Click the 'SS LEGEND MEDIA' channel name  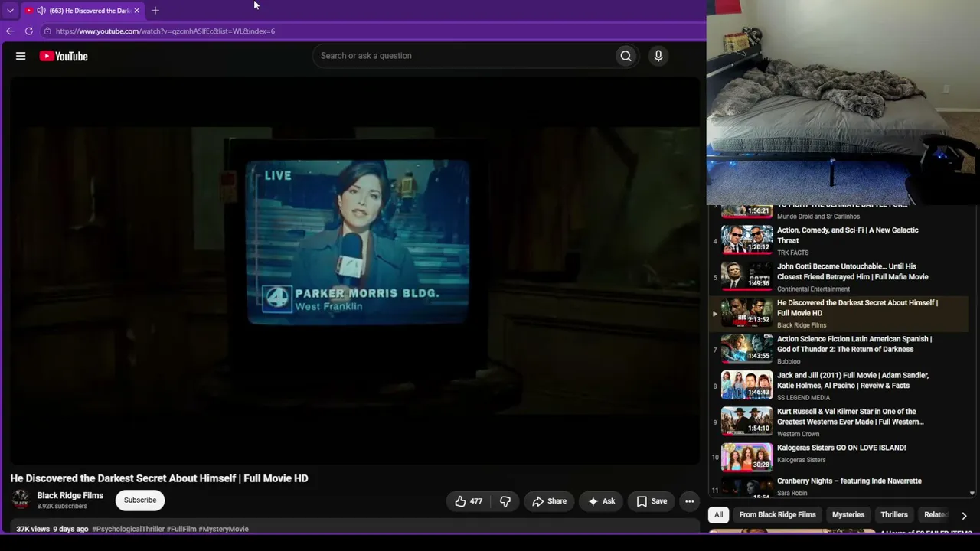point(803,398)
